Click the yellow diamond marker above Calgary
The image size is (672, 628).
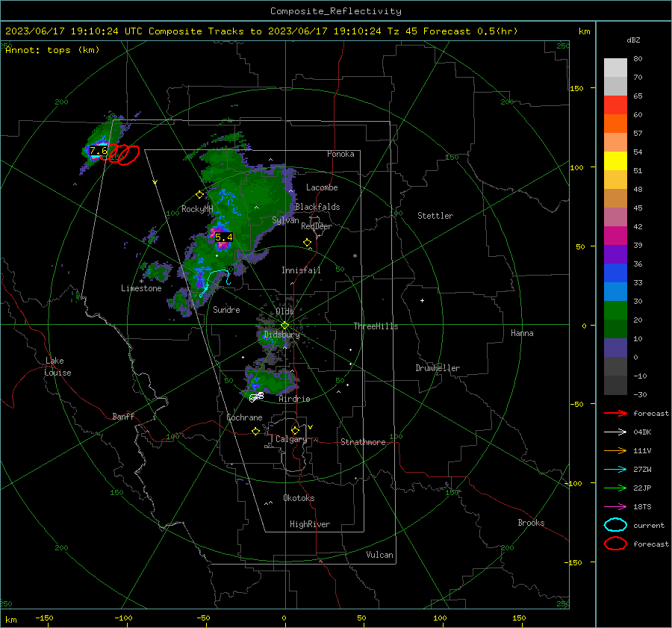pos(295,430)
